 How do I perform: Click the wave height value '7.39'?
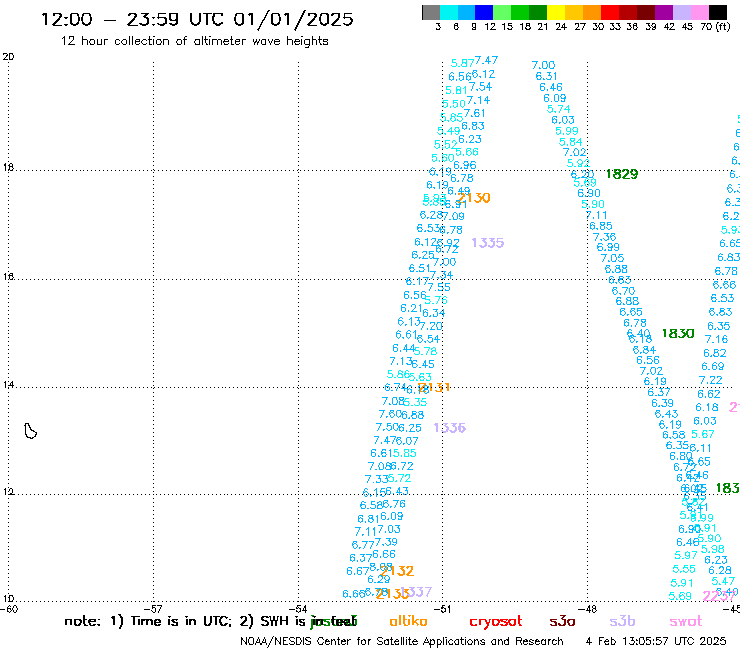(x=386, y=542)
